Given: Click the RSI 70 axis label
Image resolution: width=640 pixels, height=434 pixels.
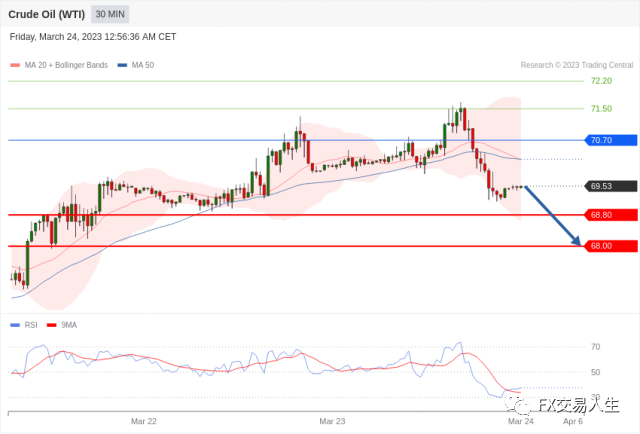Looking at the screenshot, I should click(x=596, y=347).
